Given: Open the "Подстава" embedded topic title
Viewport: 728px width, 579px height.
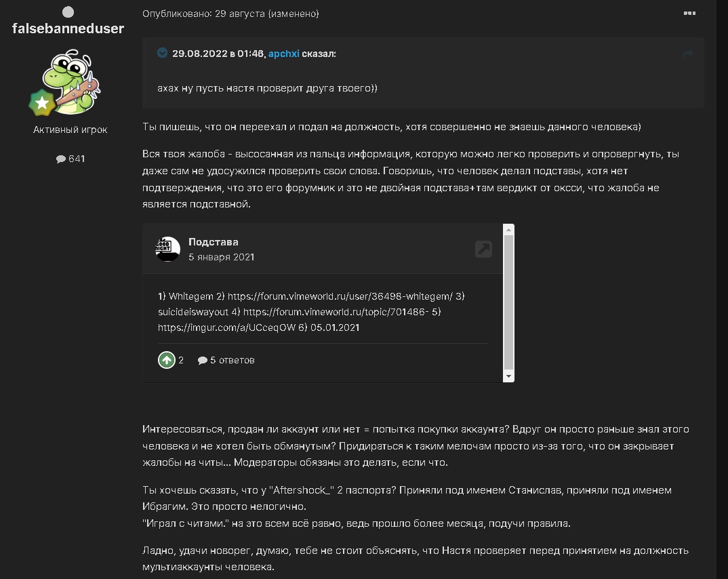Looking at the screenshot, I should click(x=213, y=242).
